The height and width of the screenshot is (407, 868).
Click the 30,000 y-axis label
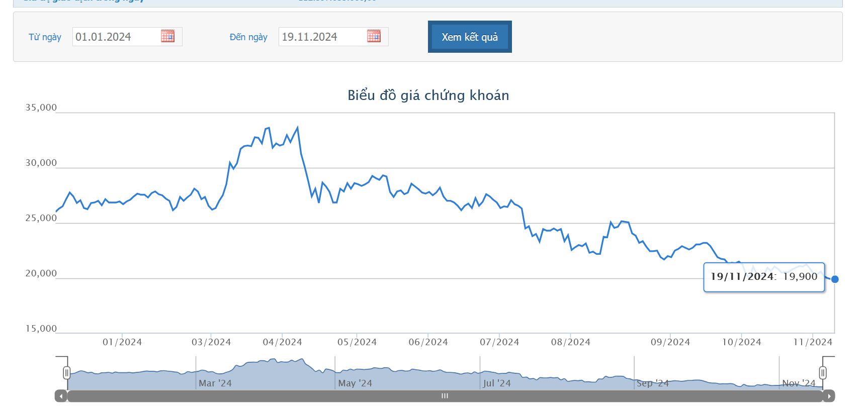(x=41, y=163)
